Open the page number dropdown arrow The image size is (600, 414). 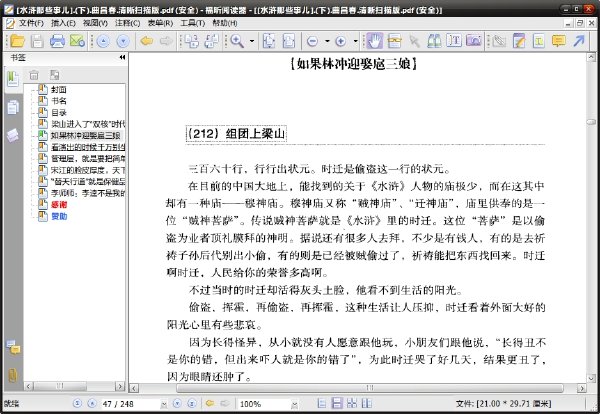164,404
